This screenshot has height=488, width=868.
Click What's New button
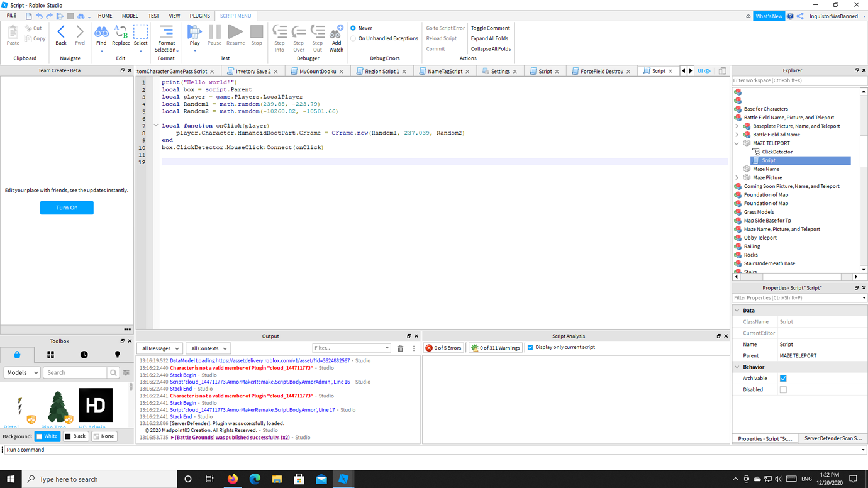[x=769, y=16]
